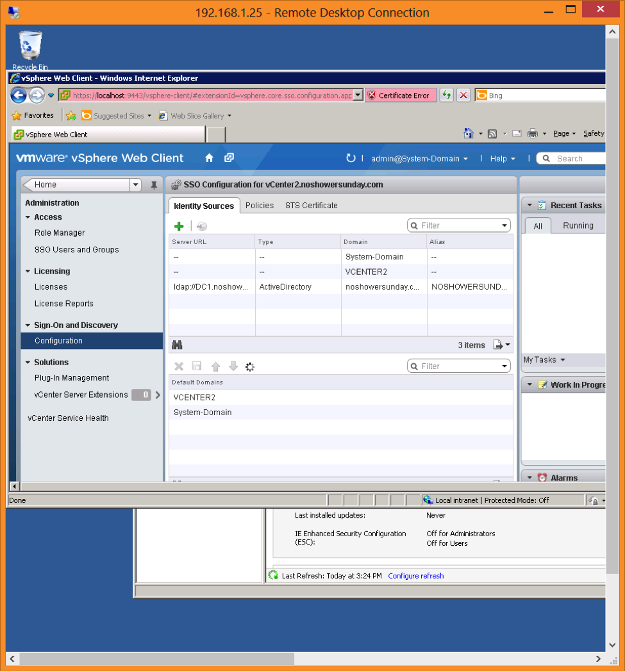This screenshot has width=625, height=672.
Task: Open the identity sources Filter dropdown arrow
Action: [504, 225]
